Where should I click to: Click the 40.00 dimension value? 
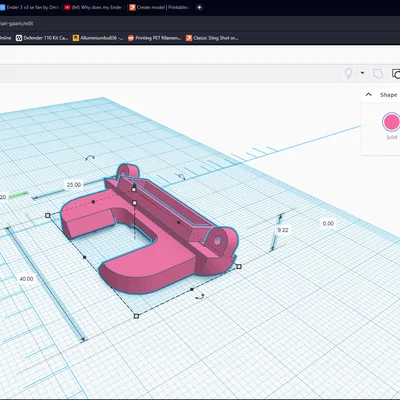pyautogui.click(x=26, y=279)
